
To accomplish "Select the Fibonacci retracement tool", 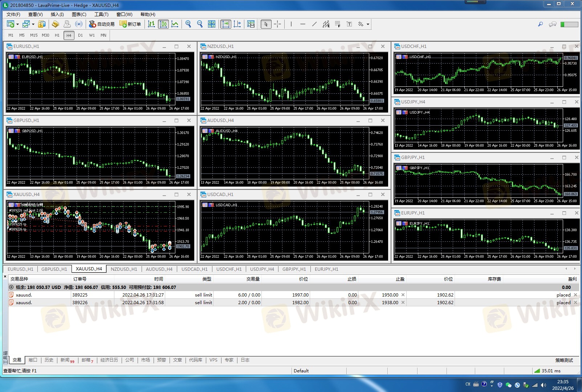I will tap(338, 24).
